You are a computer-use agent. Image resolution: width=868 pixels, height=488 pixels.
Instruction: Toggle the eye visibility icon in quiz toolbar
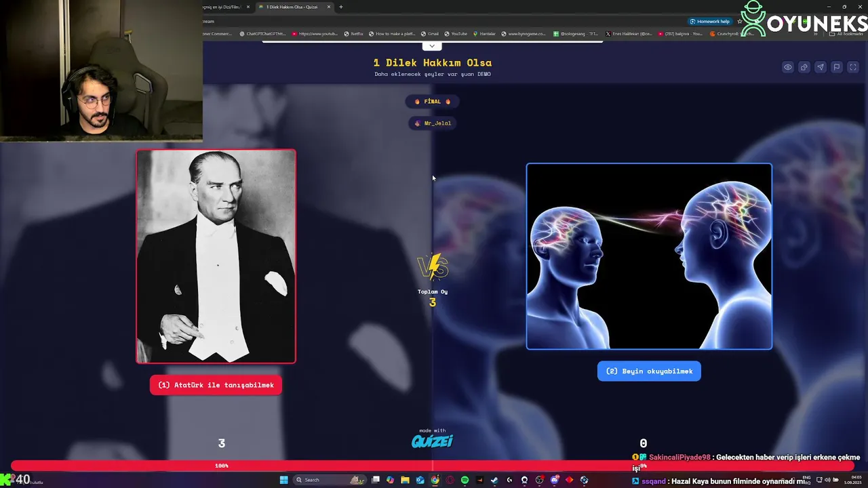tap(787, 67)
